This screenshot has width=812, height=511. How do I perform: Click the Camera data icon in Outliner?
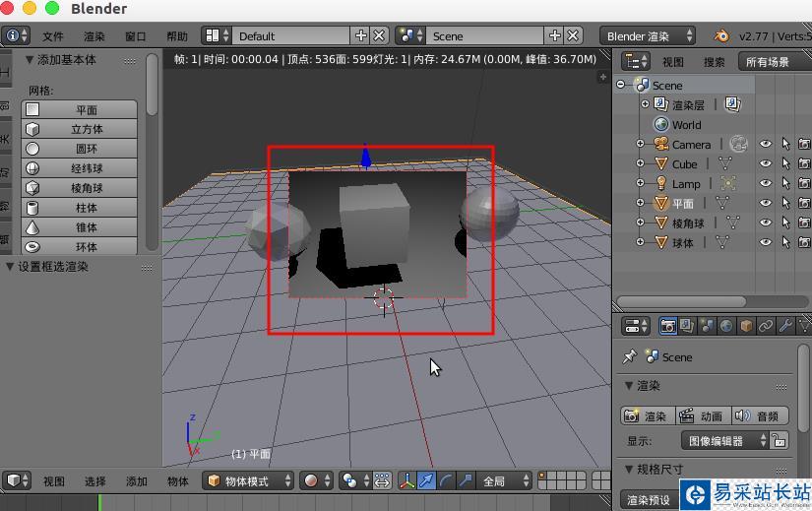(738, 144)
